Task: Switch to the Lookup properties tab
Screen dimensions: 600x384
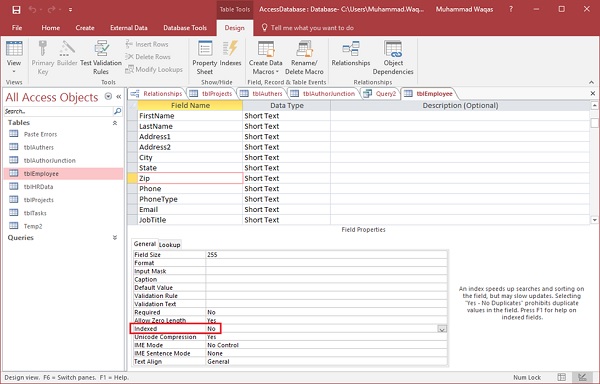Action: click(x=170, y=245)
